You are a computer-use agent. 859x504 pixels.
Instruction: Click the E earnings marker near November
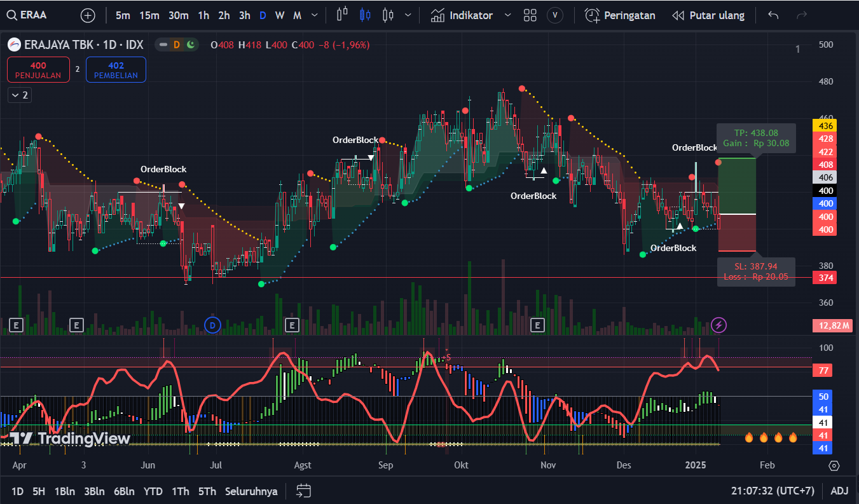(538, 325)
